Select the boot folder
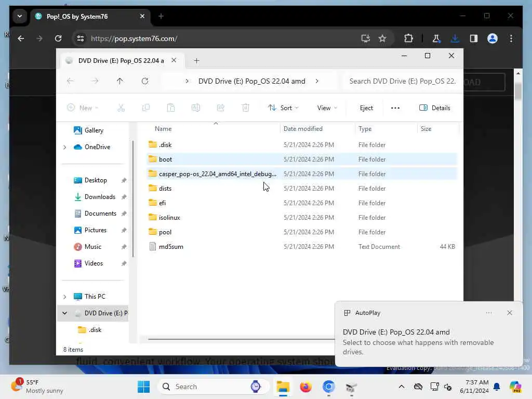This screenshot has width=532, height=399. coord(302,159)
